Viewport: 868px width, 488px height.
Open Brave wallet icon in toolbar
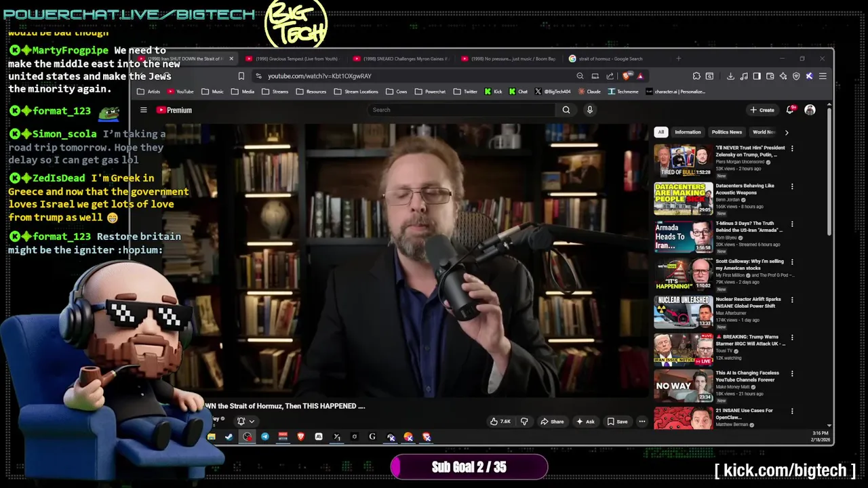pos(770,76)
